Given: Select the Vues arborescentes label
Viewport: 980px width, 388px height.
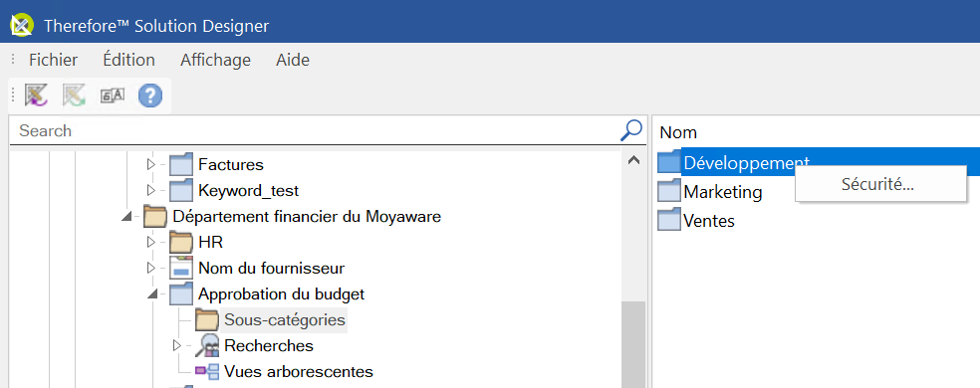Looking at the screenshot, I should [299, 372].
